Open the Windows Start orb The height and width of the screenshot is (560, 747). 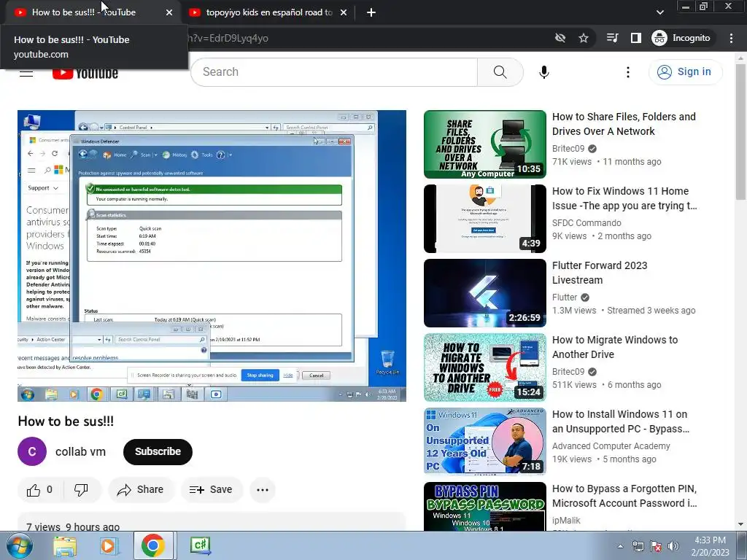point(20,545)
